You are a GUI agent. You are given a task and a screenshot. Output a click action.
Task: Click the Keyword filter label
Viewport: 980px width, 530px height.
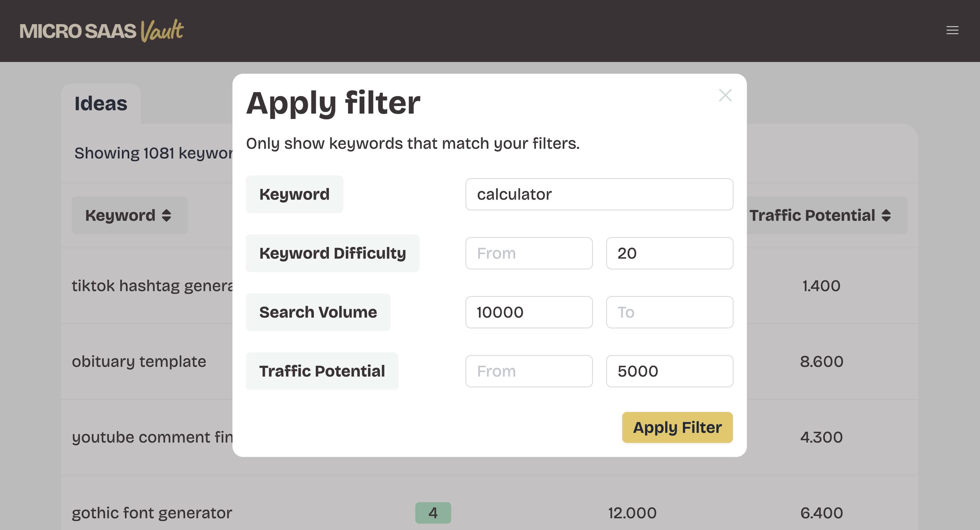coord(294,194)
